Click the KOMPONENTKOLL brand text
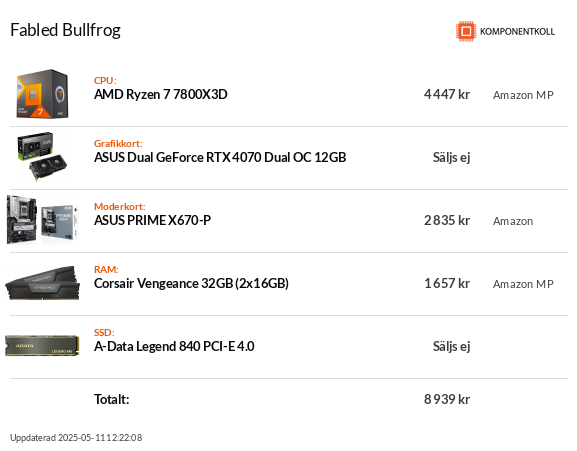Image resolution: width=577 pixels, height=451 pixels. tap(517, 32)
